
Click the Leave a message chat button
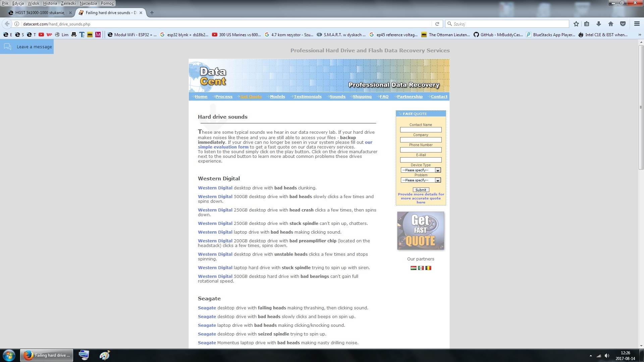[x=27, y=47]
